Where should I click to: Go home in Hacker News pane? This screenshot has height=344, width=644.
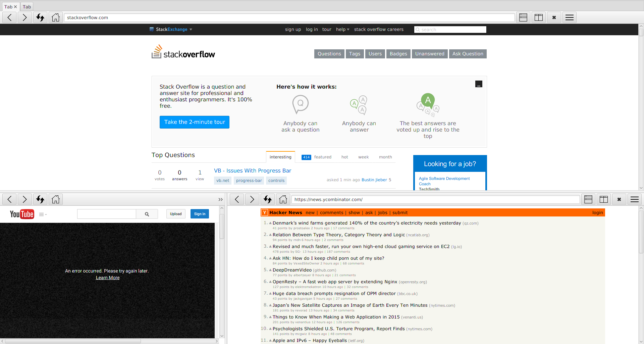point(283,199)
